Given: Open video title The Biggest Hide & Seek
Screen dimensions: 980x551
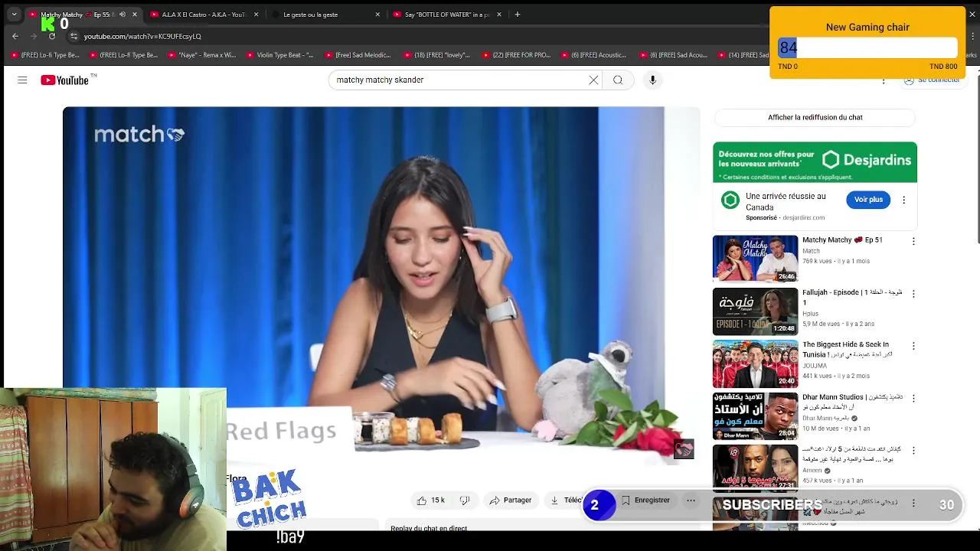Looking at the screenshot, I should point(846,350).
